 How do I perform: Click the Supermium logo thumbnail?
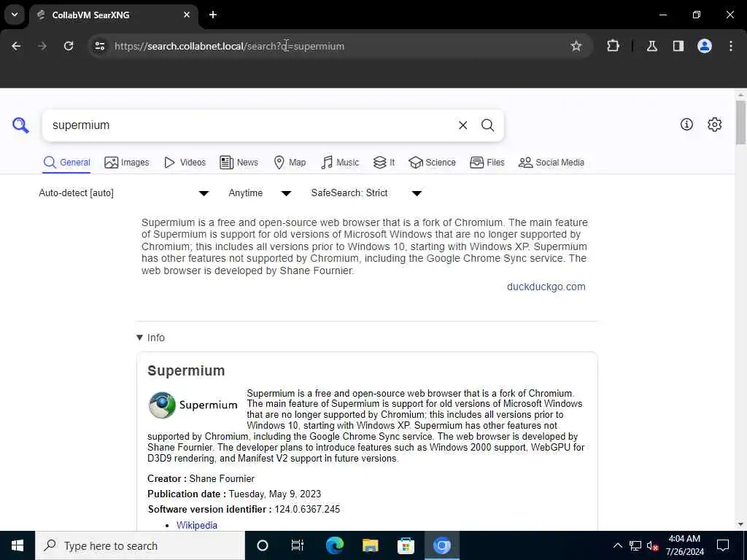pyautogui.click(x=193, y=405)
